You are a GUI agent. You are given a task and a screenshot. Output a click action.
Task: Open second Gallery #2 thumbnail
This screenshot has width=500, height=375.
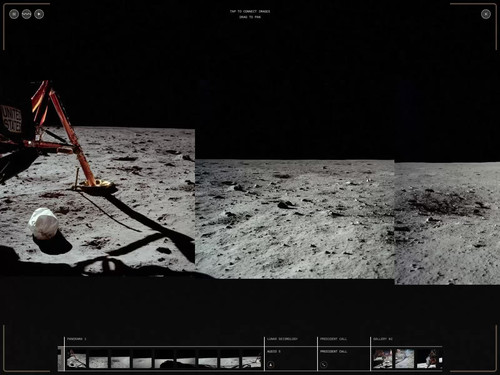pyautogui.click(x=405, y=359)
